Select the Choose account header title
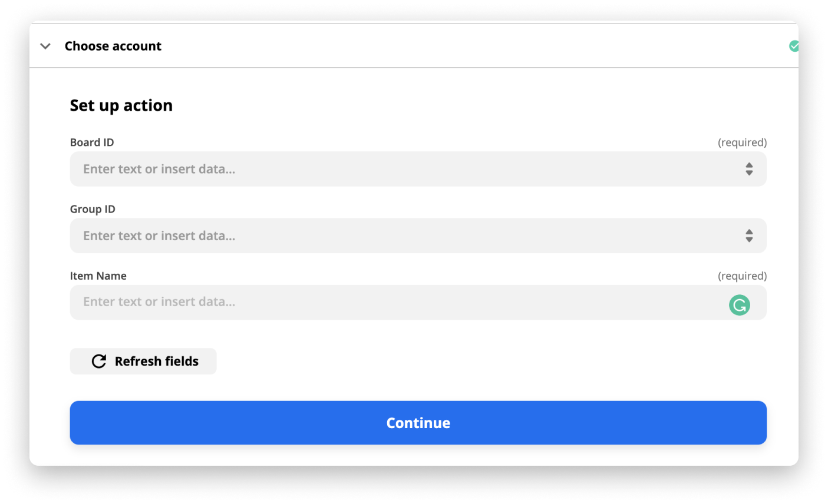The height and width of the screenshot is (504, 828). coord(113,46)
